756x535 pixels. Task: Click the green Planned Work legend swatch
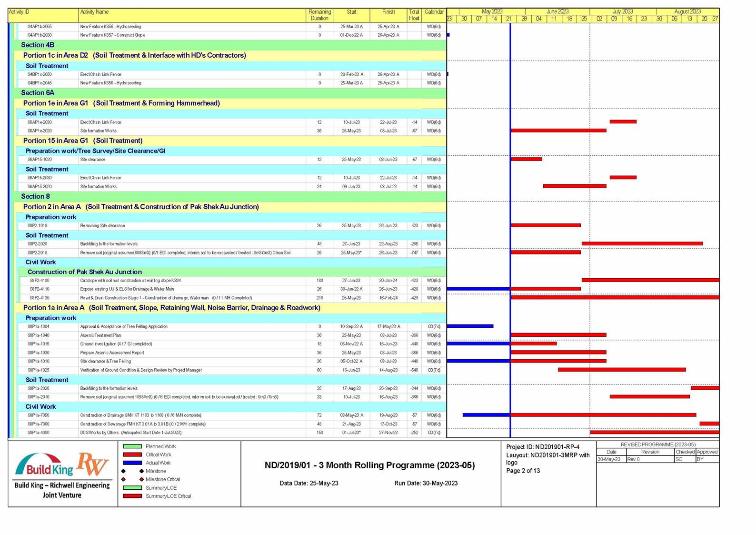[132, 446]
